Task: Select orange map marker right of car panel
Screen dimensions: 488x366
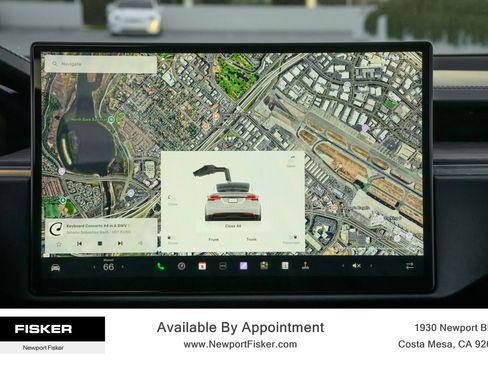Action: (x=334, y=208)
